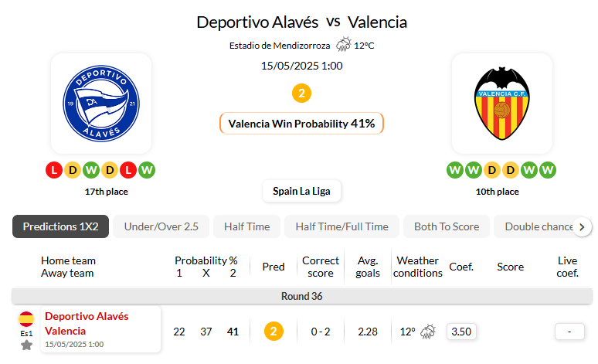Toggle the favorite star for the match
The width and height of the screenshot is (598, 364).
pos(26,345)
